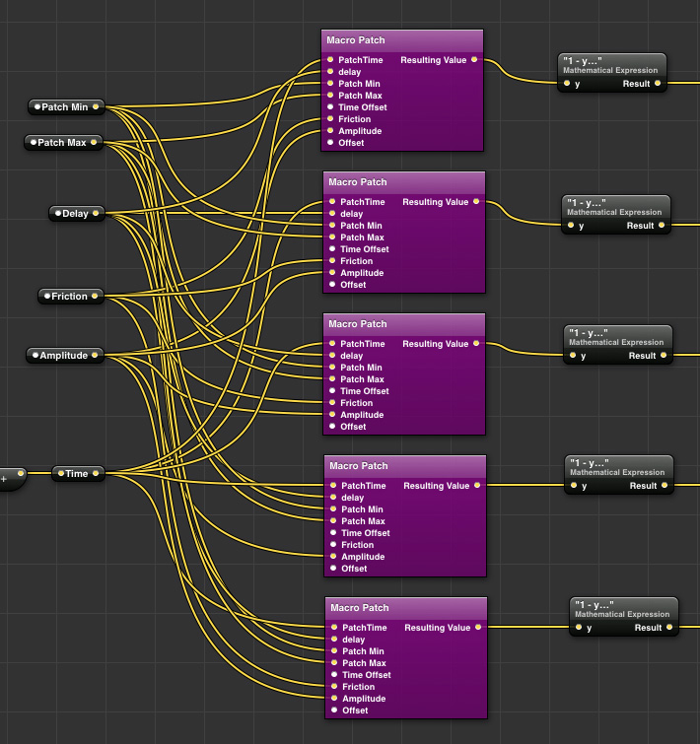
Task: Select the Time splitter node
Action: click(x=78, y=474)
